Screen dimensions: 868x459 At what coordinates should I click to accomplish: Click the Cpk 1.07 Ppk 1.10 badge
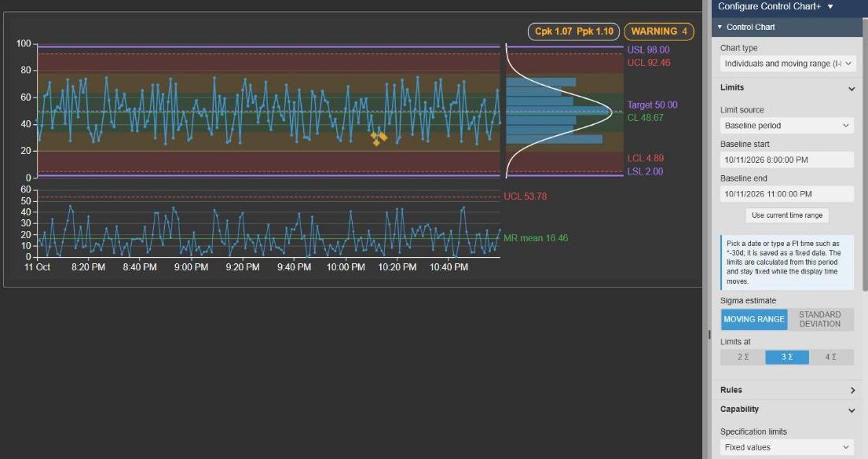pyautogui.click(x=573, y=31)
